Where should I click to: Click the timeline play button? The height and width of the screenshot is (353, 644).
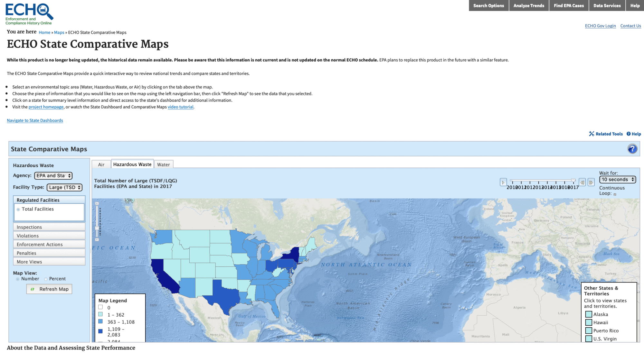[x=503, y=182]
